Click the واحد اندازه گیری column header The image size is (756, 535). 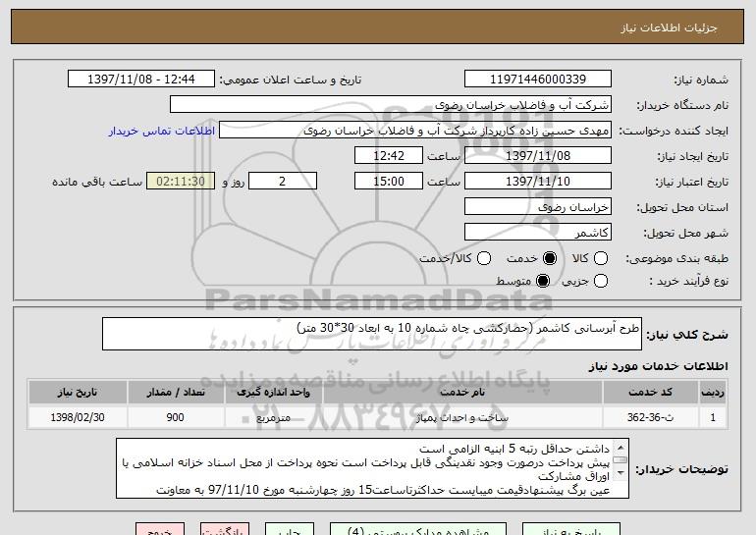tap(273, 393)
